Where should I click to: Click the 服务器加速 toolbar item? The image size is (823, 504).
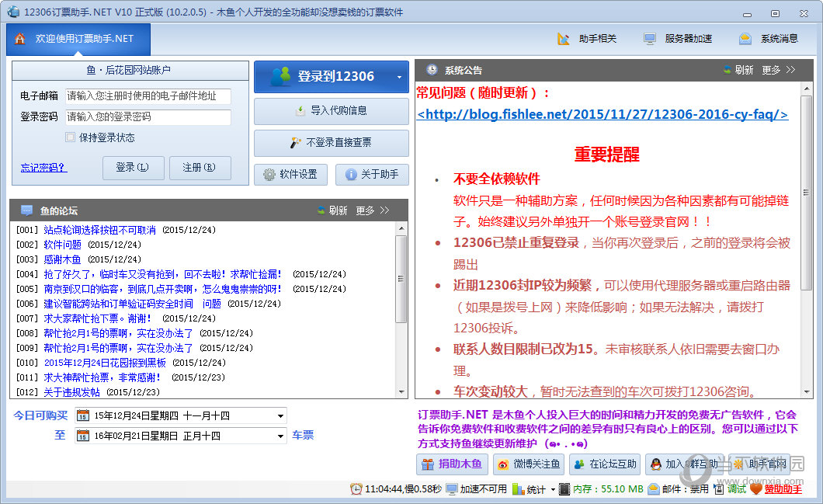point(678,39)
